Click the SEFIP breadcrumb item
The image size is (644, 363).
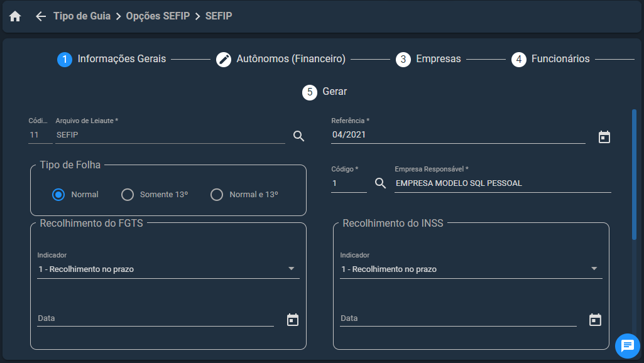pos(219,16)
